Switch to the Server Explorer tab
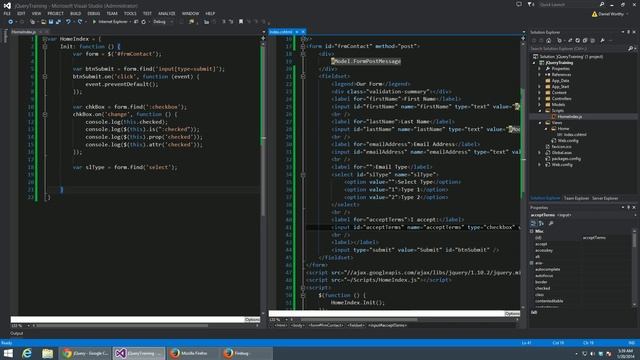 pos(605,198)
